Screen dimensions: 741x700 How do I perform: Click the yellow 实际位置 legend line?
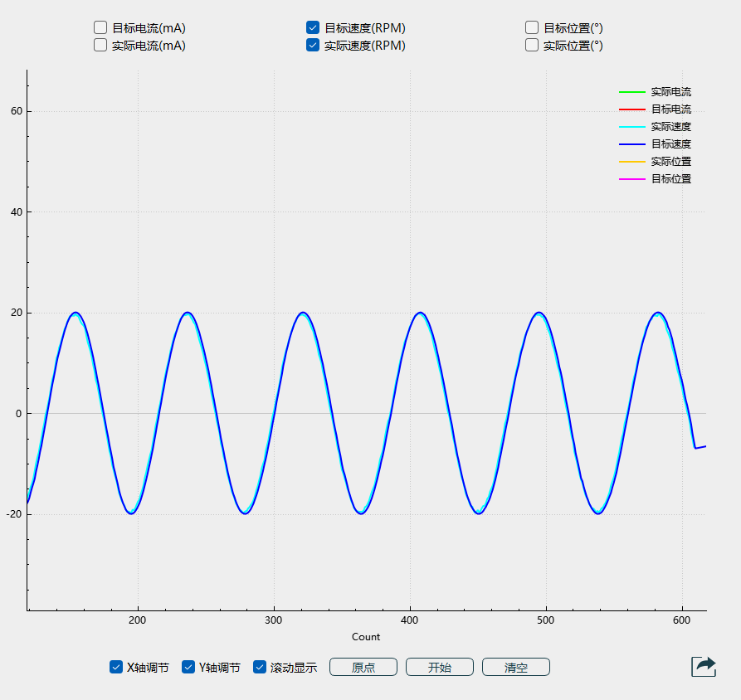(x=631, y=162)
